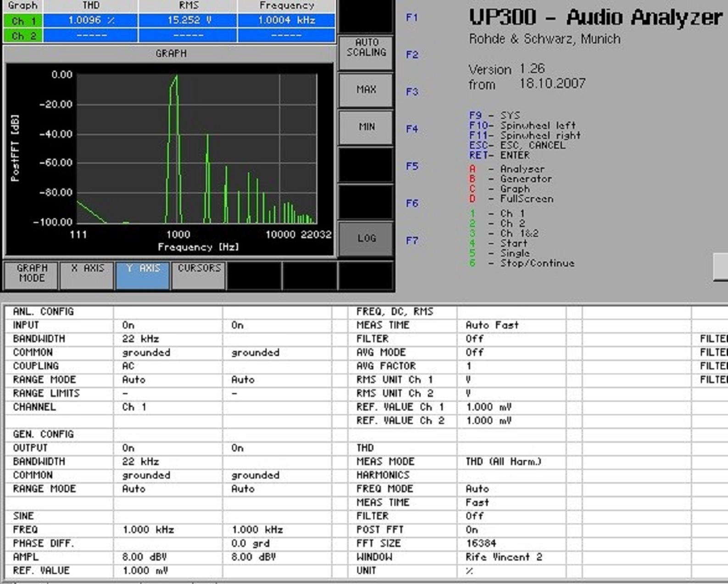Click REF. VALUE Ch 1 1.000 mV
Image resolution: width=728 pixels, height=584 pixels.
pyautogui.click(x=488, y=407)
